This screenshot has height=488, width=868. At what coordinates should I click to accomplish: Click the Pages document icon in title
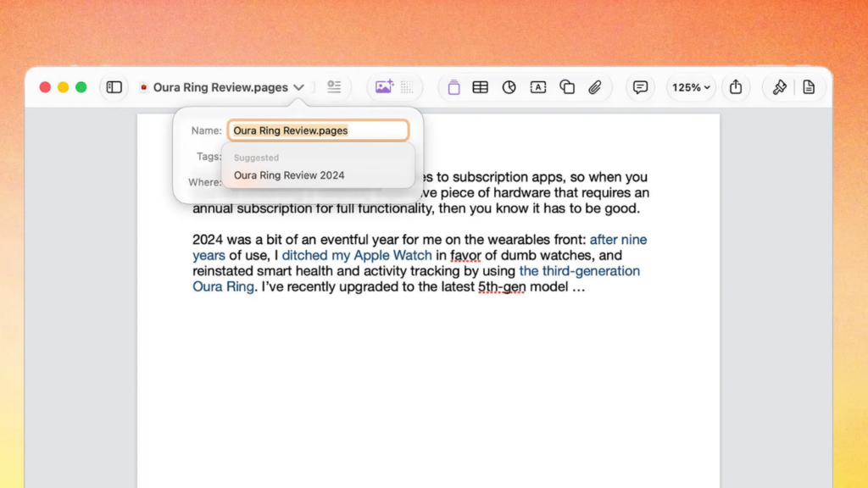point(143,87)
